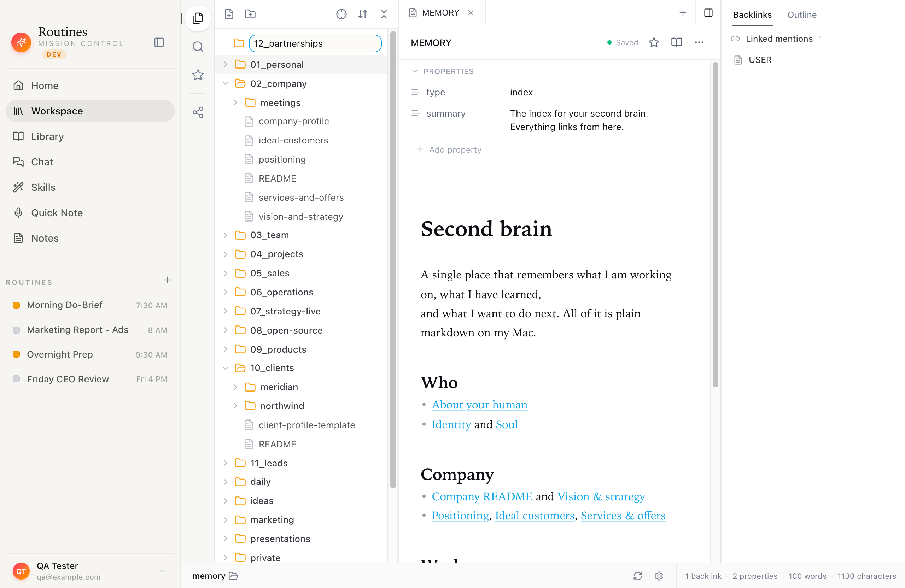Viewport: 905px width, 588px height.
Task: Star the MEMORY note as favorite
Action: coord(654,42)
